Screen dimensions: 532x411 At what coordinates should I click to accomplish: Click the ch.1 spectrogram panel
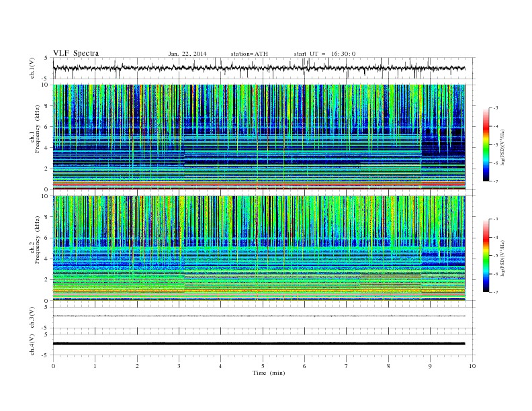pos(259,137)
